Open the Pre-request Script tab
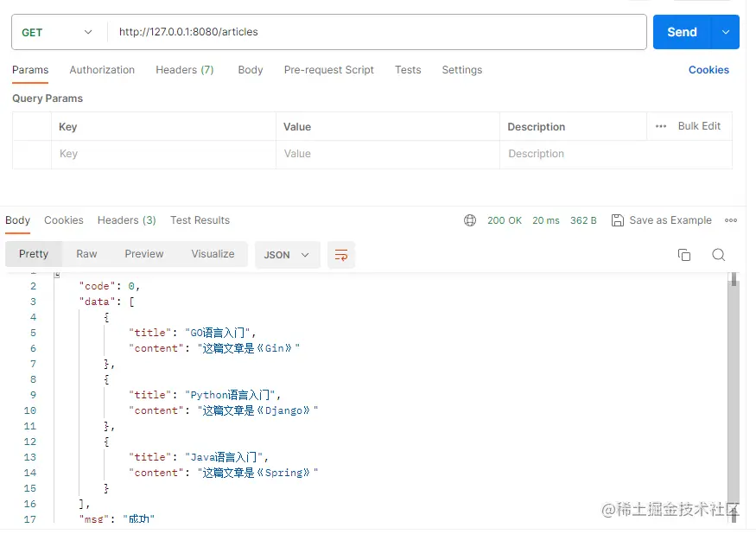This screenshot has width=756, height=534. coord(328,70)
